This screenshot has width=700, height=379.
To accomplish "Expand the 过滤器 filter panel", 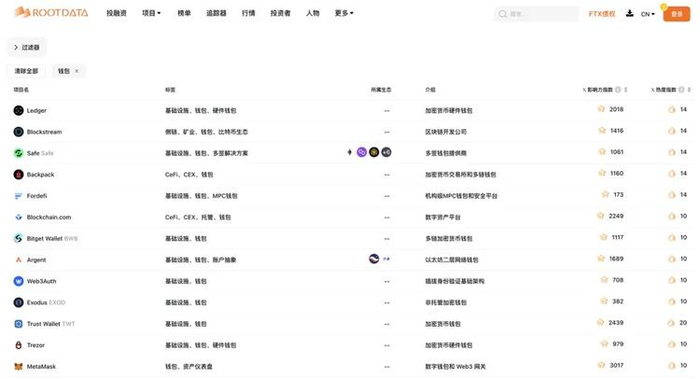I will click(26, 47).
